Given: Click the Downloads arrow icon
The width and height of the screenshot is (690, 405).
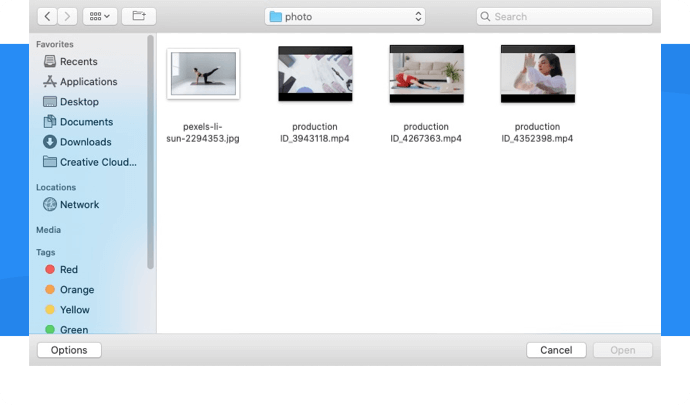Looking at the screenshot, I should tap(50, 142).
